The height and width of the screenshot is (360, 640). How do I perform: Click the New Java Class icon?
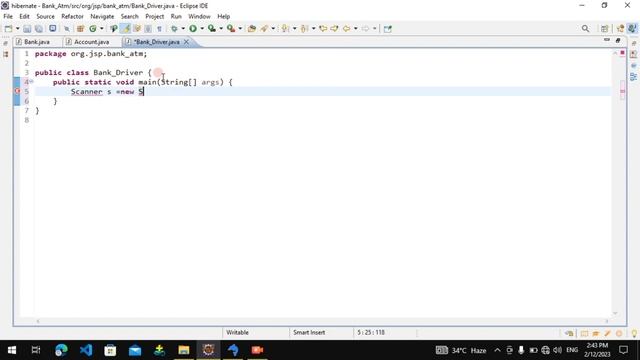point(93,29)
